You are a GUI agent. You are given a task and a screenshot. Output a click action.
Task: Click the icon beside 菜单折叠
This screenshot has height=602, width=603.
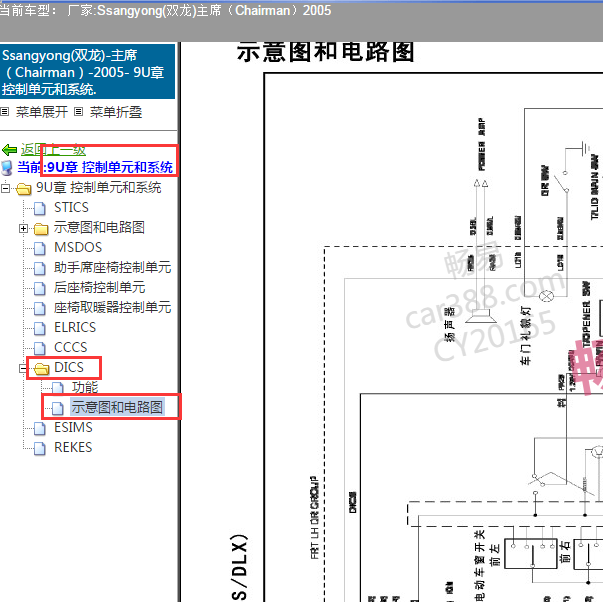click(78, 112)
